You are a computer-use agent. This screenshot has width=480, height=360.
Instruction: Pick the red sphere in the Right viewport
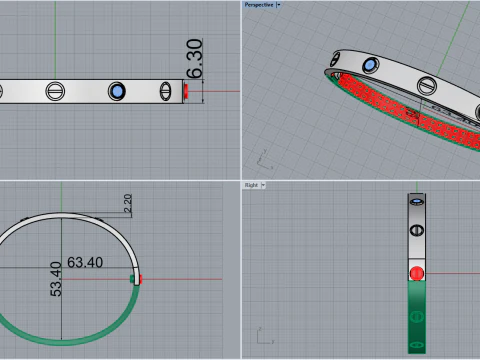(x=417, y=273)
